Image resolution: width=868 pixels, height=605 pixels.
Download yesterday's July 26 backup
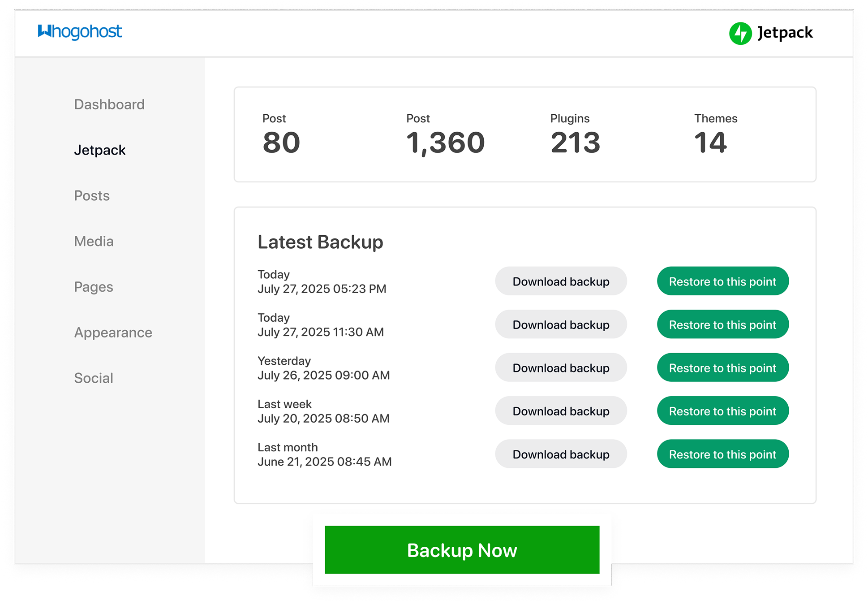tap(561, 368)
